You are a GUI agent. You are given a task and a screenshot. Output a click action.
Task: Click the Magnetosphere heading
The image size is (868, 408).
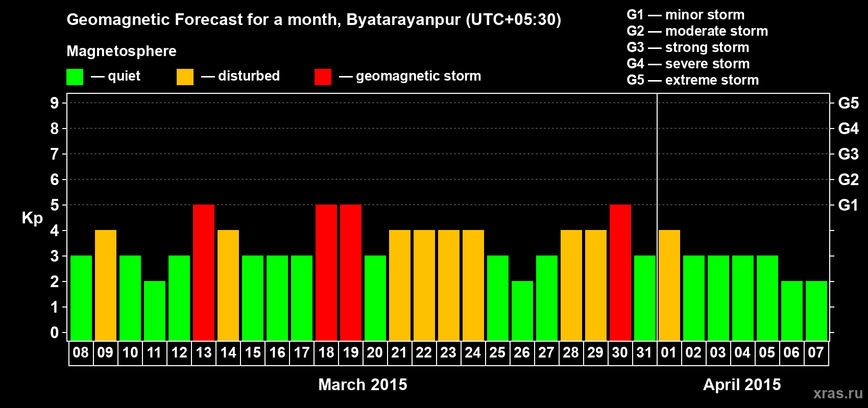click(x=122, y=51)
